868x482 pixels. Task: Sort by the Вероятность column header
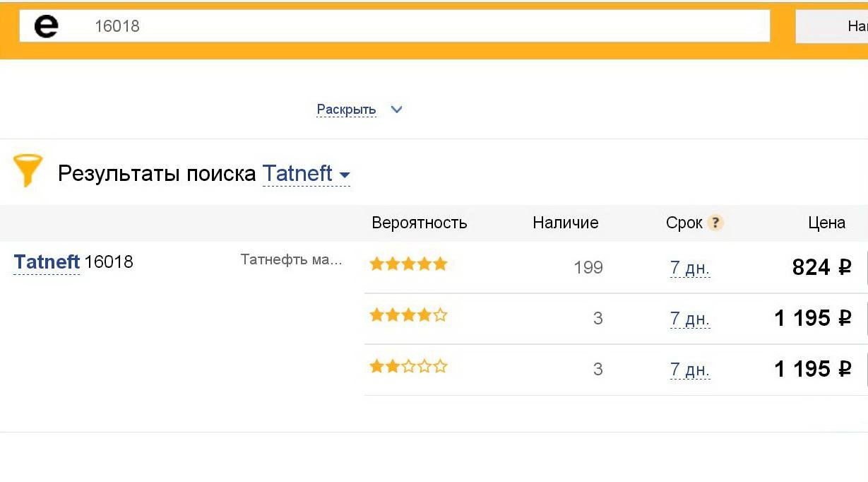click(x=420, y=223)
